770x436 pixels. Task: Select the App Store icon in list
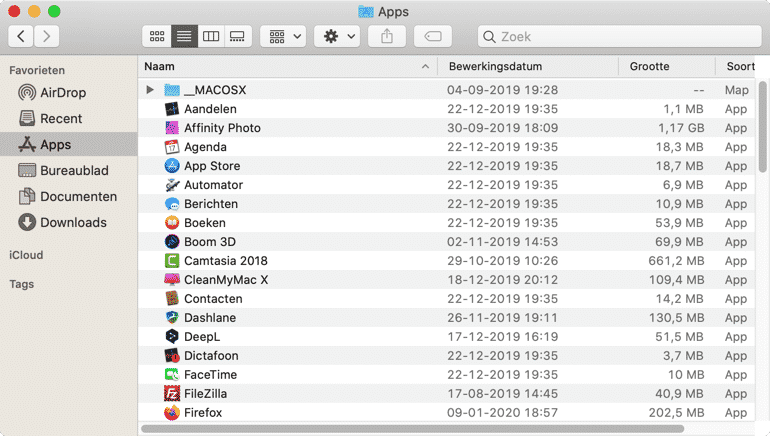tap(171, 166)
